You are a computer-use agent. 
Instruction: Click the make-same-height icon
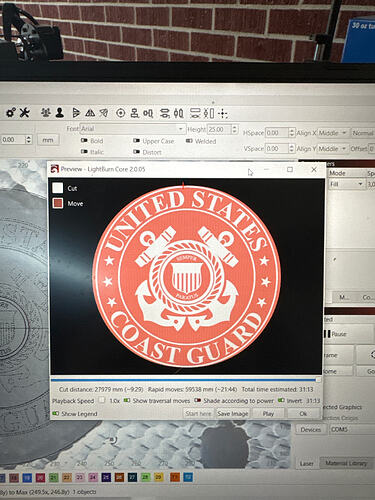coord(209,113)
